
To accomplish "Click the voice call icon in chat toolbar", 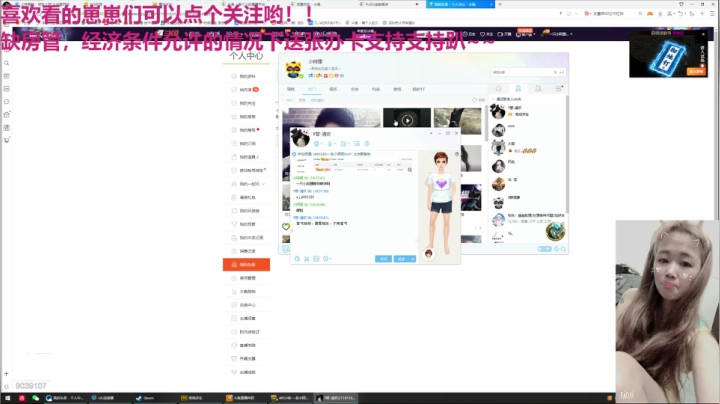I will [x=316, y=144].
